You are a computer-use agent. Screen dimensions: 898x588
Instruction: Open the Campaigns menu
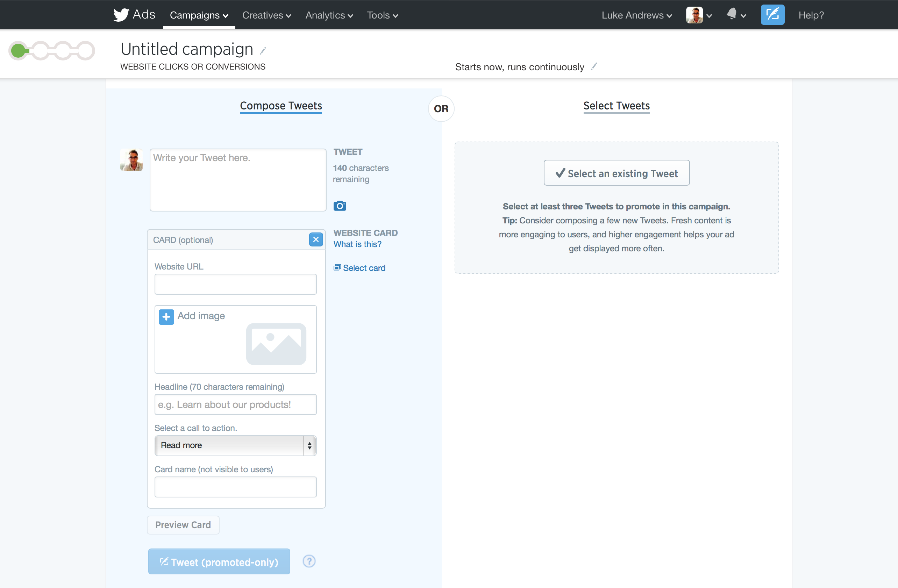pos(199,15)
